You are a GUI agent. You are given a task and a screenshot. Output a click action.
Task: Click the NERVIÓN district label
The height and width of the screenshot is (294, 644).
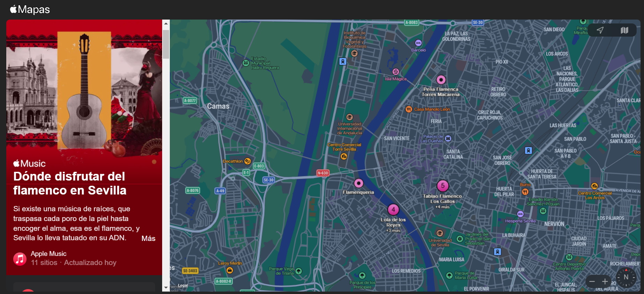(554, 224)
